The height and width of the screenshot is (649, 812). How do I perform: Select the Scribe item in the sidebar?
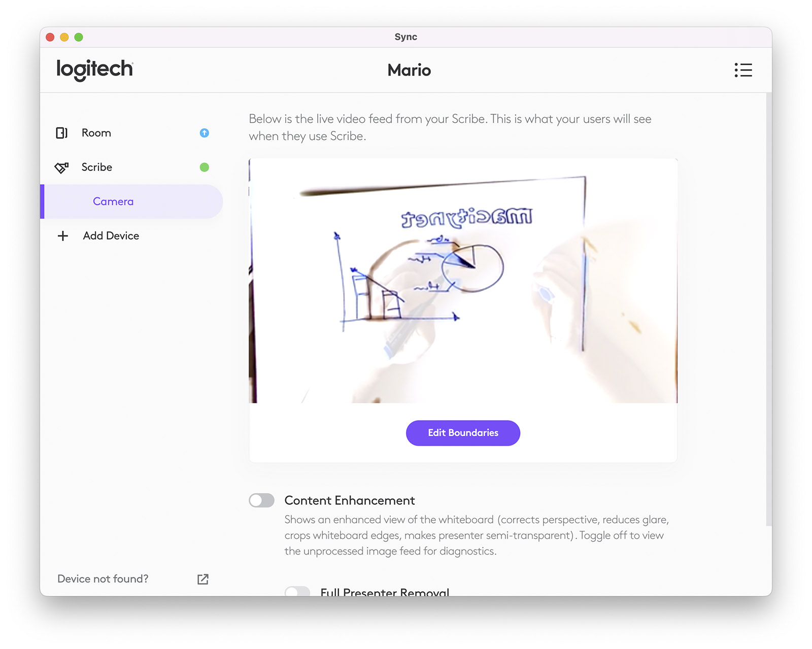[131, 167]
